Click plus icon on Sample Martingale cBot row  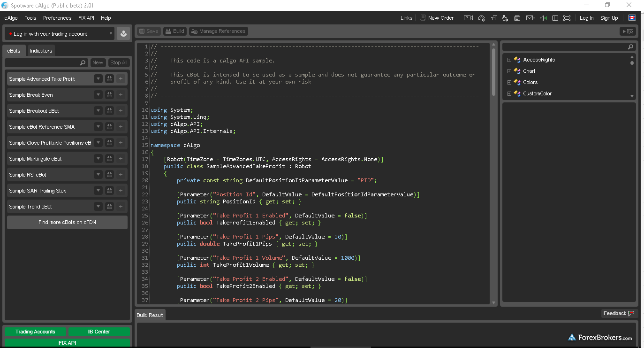(x=121, y=159)
